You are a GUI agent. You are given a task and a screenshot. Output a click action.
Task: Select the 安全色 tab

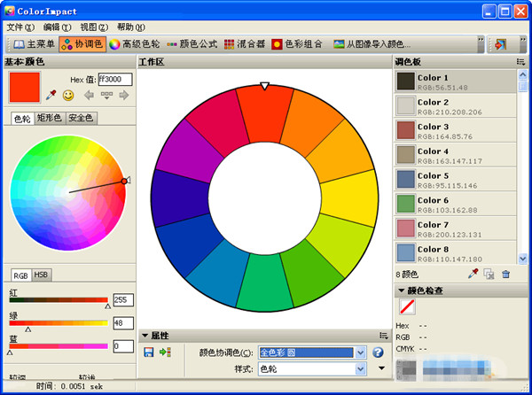[x=81, y=119]
